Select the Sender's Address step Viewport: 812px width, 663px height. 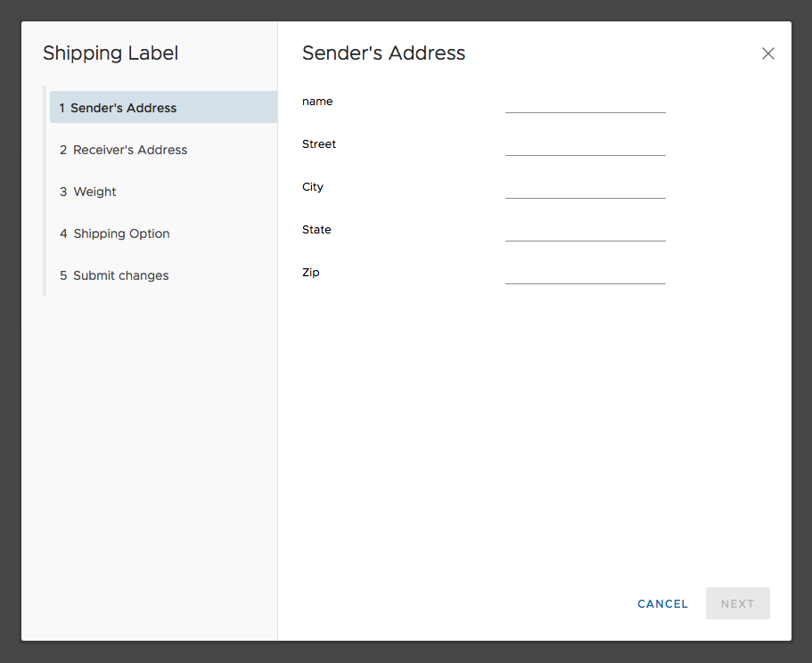(x=125, y=107)
